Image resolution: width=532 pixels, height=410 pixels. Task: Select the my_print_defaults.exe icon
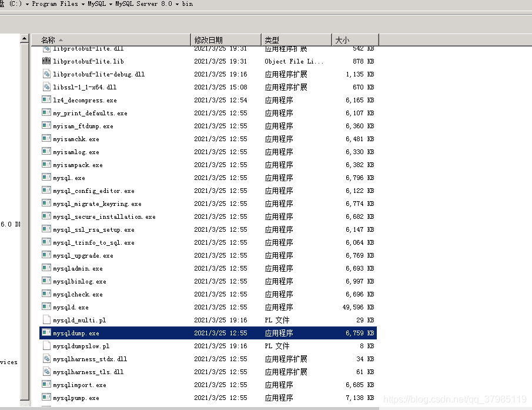click(46, 112)
